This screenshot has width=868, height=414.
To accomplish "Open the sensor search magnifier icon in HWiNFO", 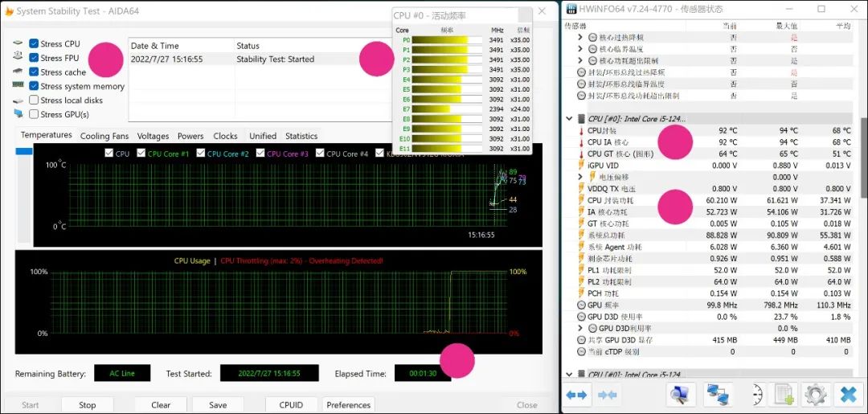I will [x=680, y=395].
